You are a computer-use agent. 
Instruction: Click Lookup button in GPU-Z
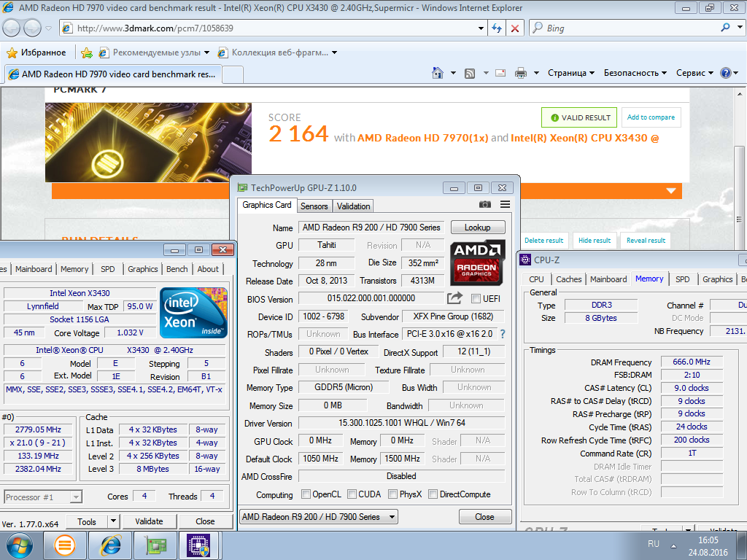(x=477, y=227)
